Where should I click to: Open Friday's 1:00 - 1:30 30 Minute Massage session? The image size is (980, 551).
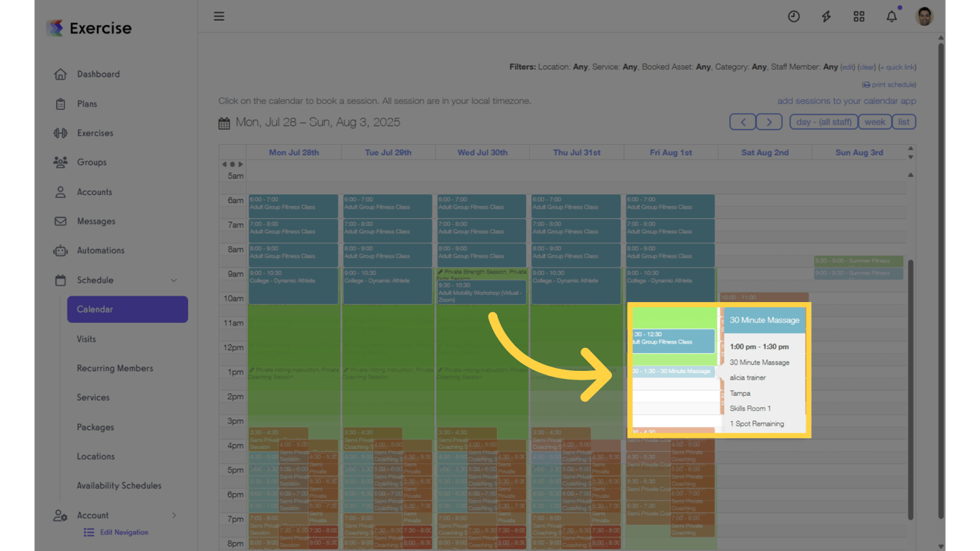[x=672, y=372]
